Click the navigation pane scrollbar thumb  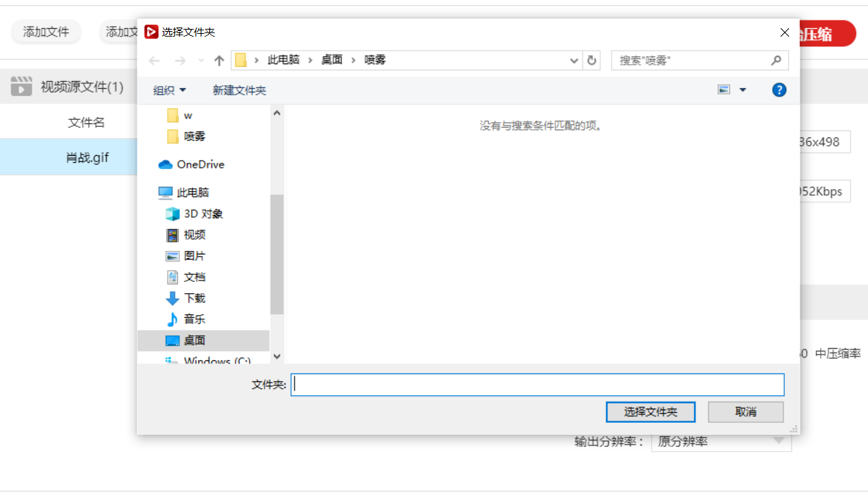(x=277, y=254)
